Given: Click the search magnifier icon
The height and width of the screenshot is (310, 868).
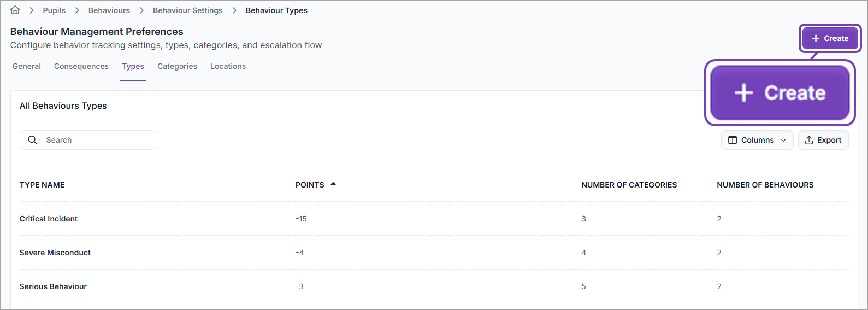Looking at the screenshot, I should point(33,140).
